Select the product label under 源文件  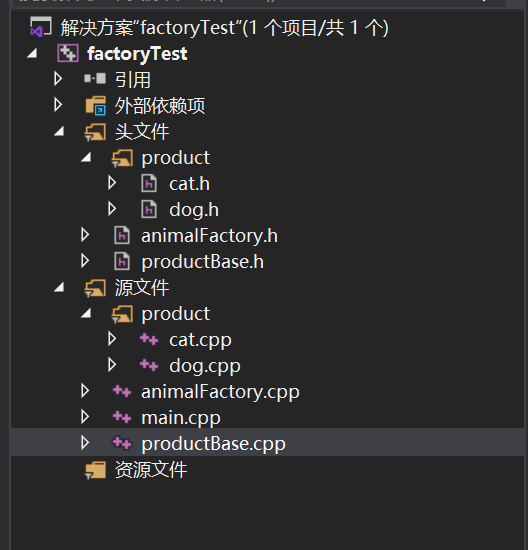175,314
